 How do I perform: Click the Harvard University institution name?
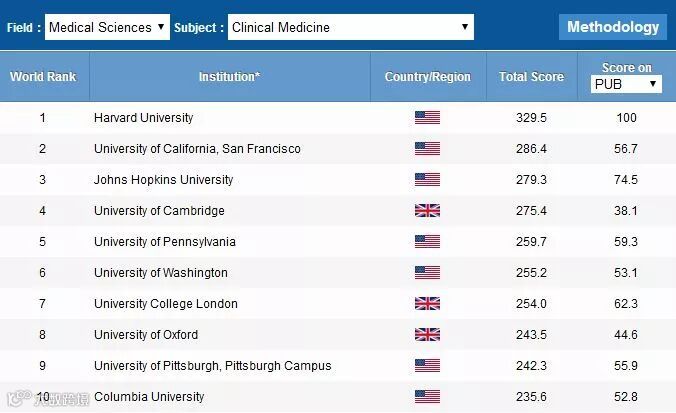pos(143,118)
